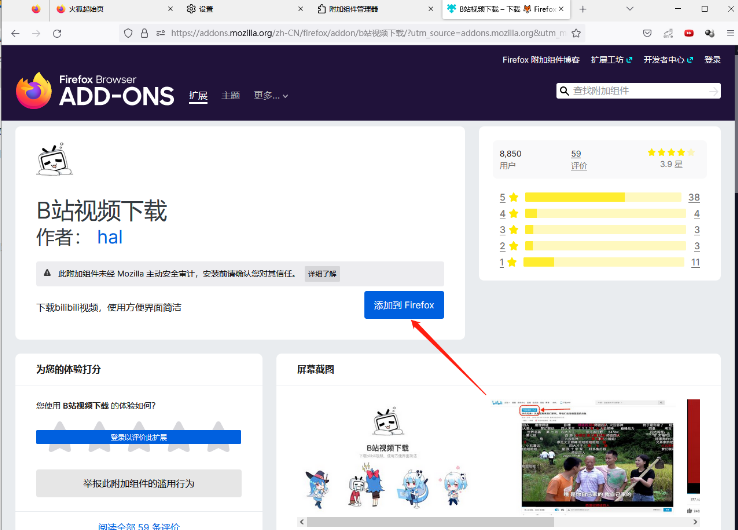The width and height of the screenshot is (738, 530).
Task: Open the Firefox hamburger menu
Action: (730, 33)
